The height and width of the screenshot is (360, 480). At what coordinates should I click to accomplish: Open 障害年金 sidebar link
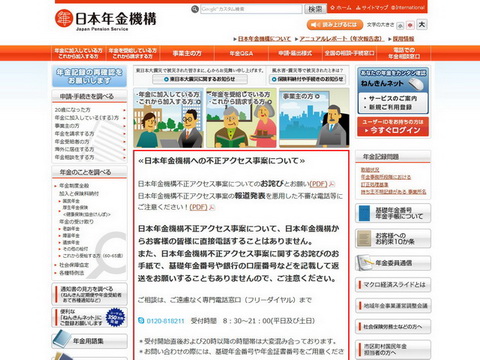(x=71, y=236)
